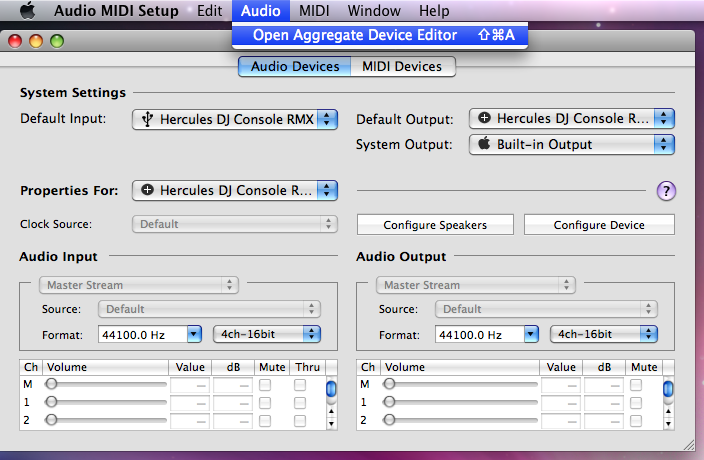Click the yellow minimize window button
This screenshot has height=460, width=704.
pos(37,41)
